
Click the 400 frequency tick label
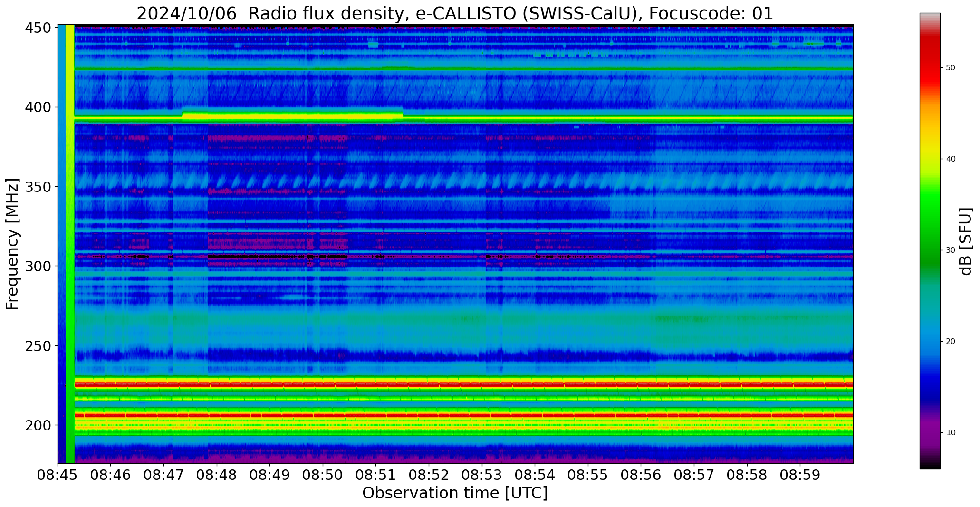click(x=38, y=107)
